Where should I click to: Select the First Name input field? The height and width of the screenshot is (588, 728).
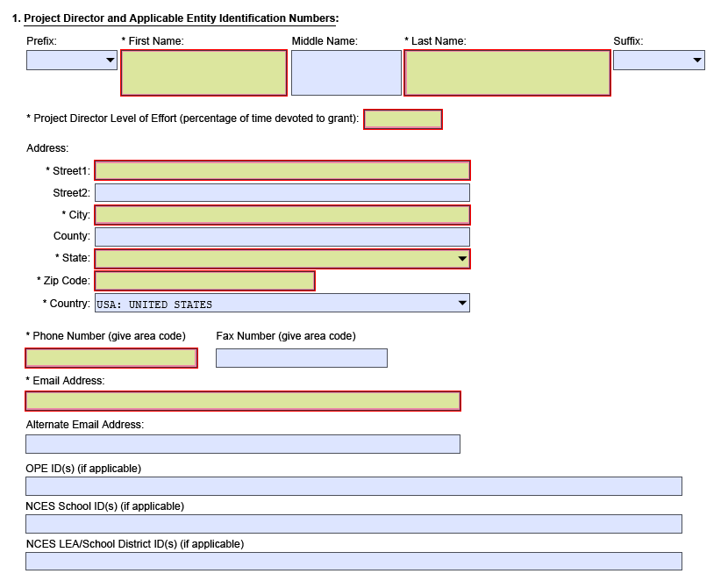click(203, 73)
